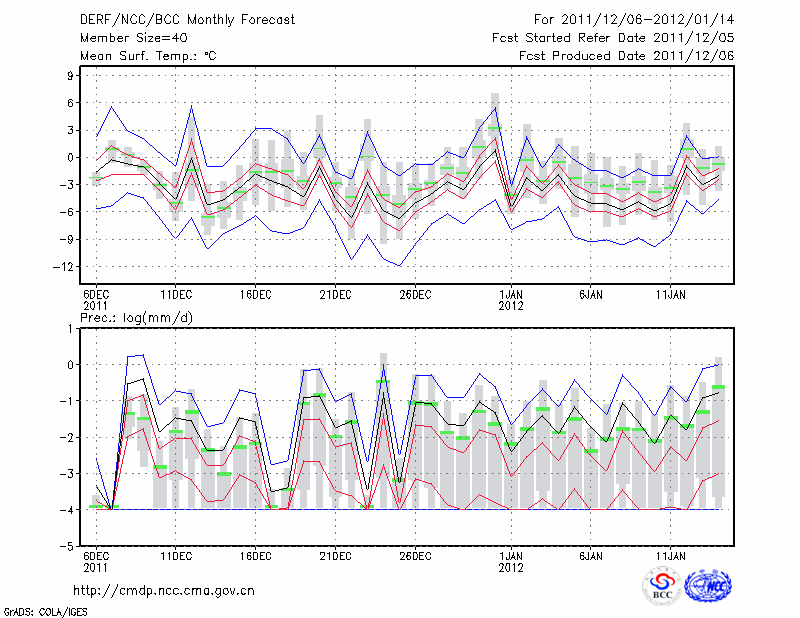Click the -12 value on temperature y-axis
The image size is (800, 618).
(66, 267)
